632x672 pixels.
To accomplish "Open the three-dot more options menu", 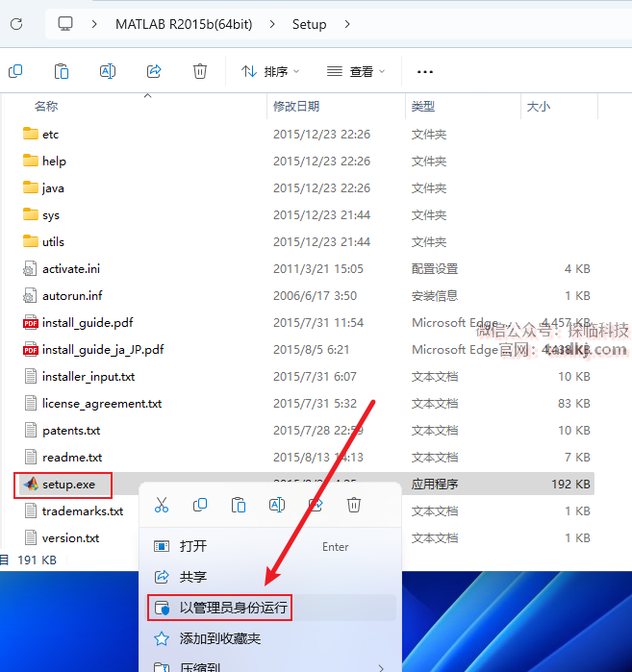I will coord(425,71).
